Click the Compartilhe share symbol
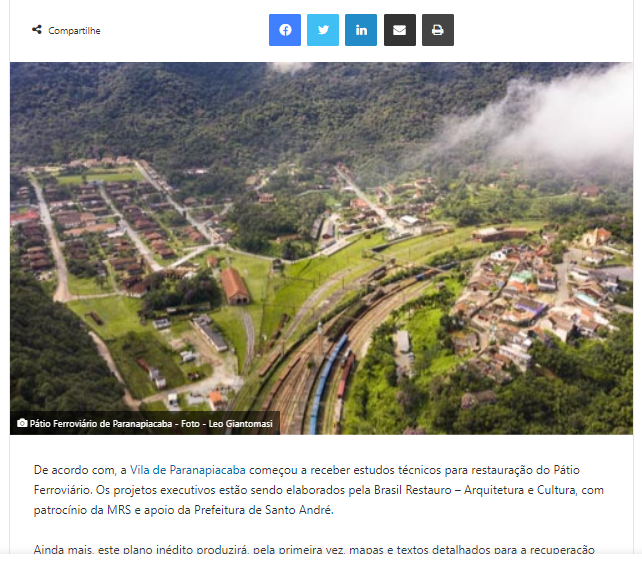 (x=37, y=30)
